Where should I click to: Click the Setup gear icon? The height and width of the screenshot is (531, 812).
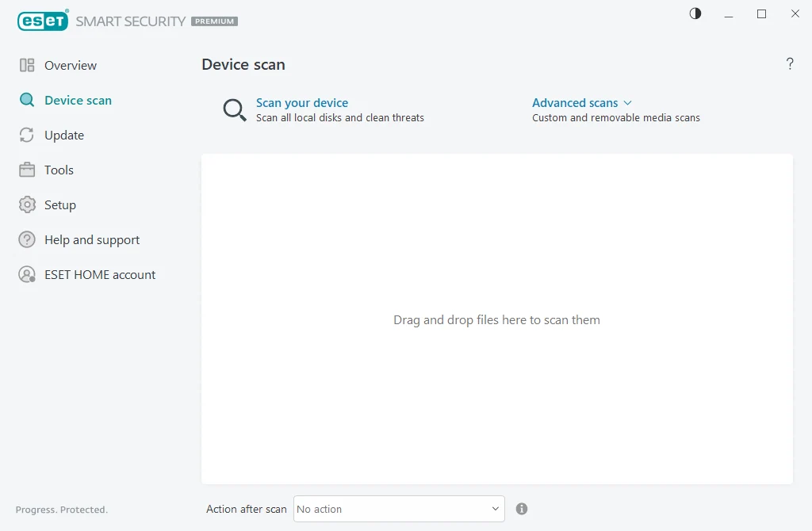27,205
